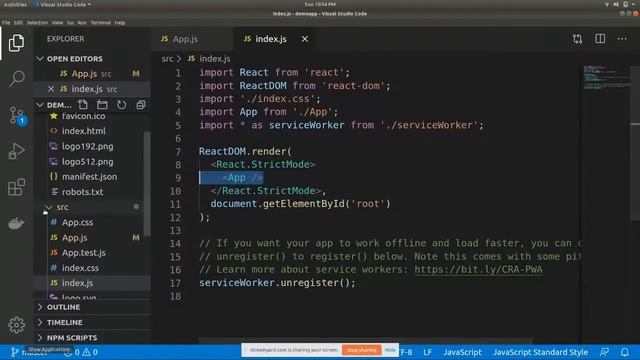Click Stop sharing button
This screenshot has height=360, width=640.
pos(362,350)
